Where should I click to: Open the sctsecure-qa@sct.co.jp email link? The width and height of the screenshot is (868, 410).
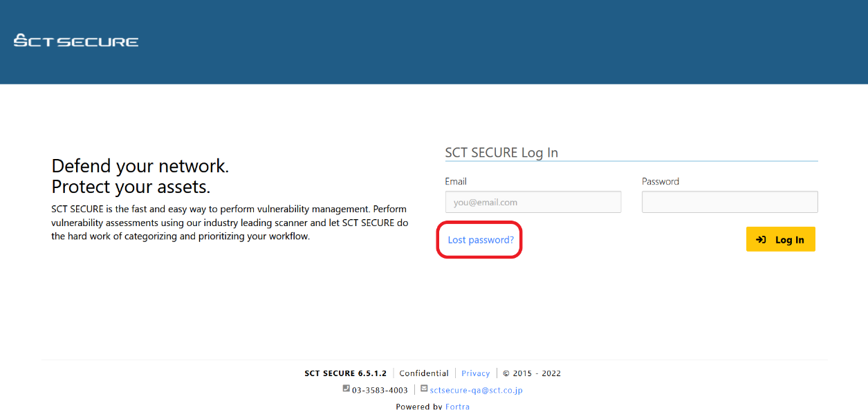[x=476, y=390]
